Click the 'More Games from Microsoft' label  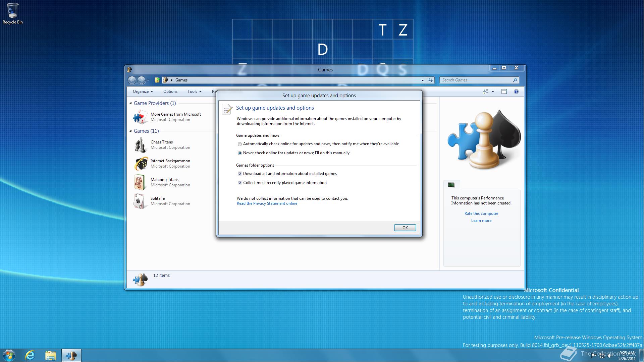[x=176, y=114]
